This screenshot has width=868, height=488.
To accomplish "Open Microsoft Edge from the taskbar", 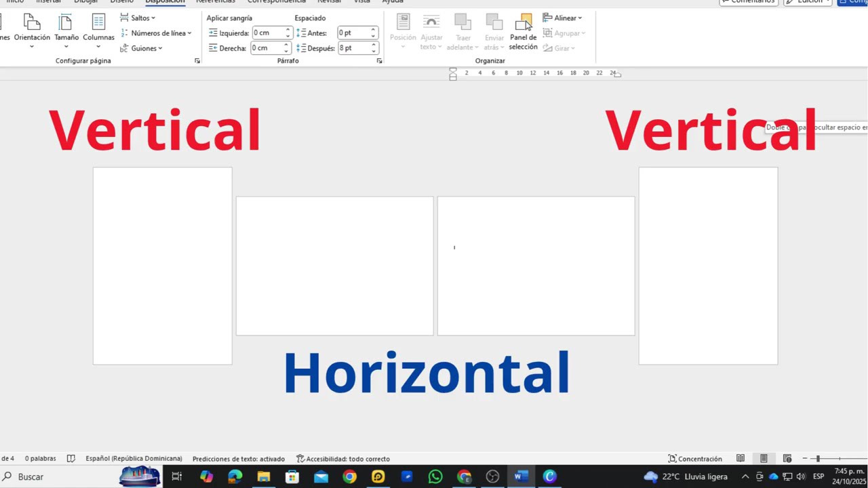I will coord(235,477).
